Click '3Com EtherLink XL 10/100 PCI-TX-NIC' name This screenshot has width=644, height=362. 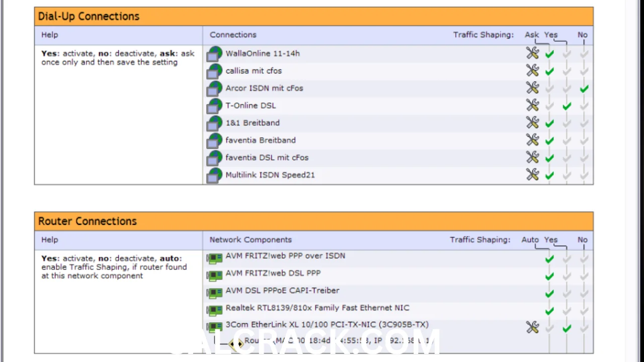click(327, 325)
